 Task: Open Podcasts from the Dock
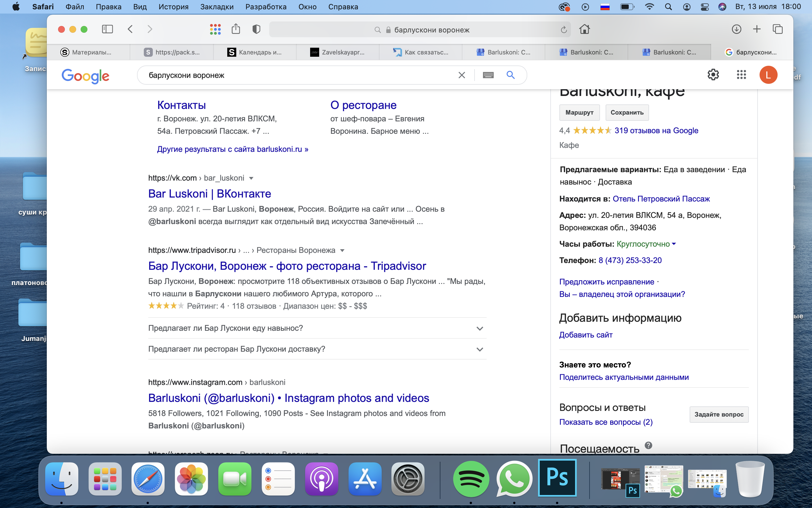click(321, 479)
